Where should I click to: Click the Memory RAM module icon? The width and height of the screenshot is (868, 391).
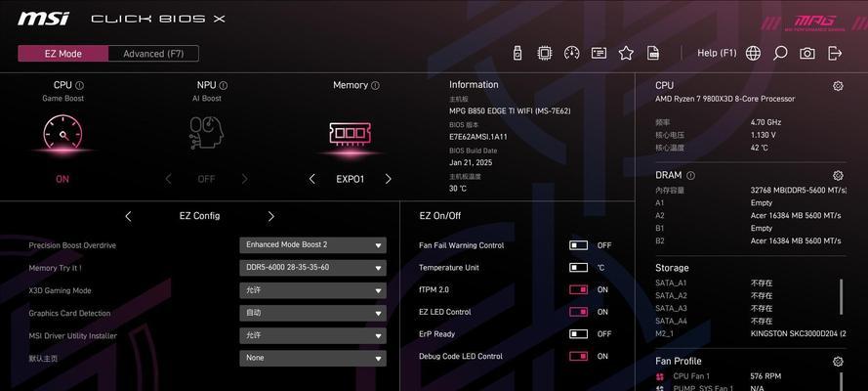[x=351, y=134]
